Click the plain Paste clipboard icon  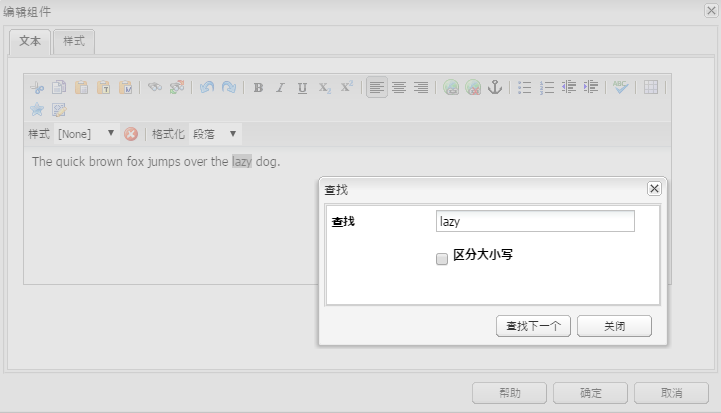click(81, 87)
